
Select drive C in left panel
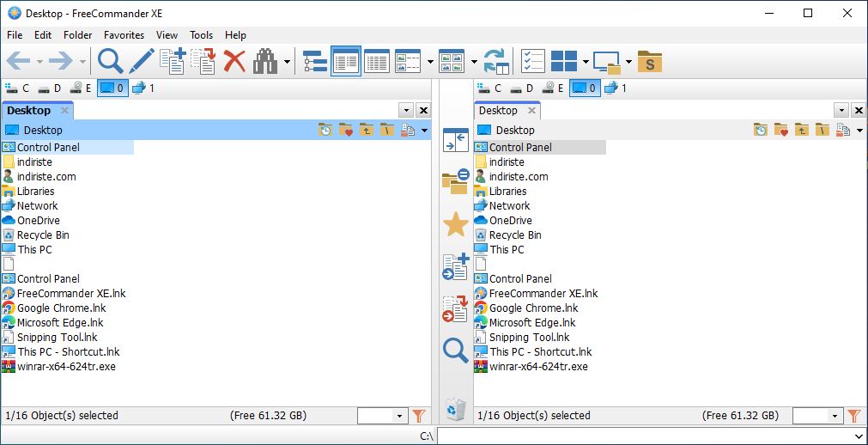pos(17,88)
